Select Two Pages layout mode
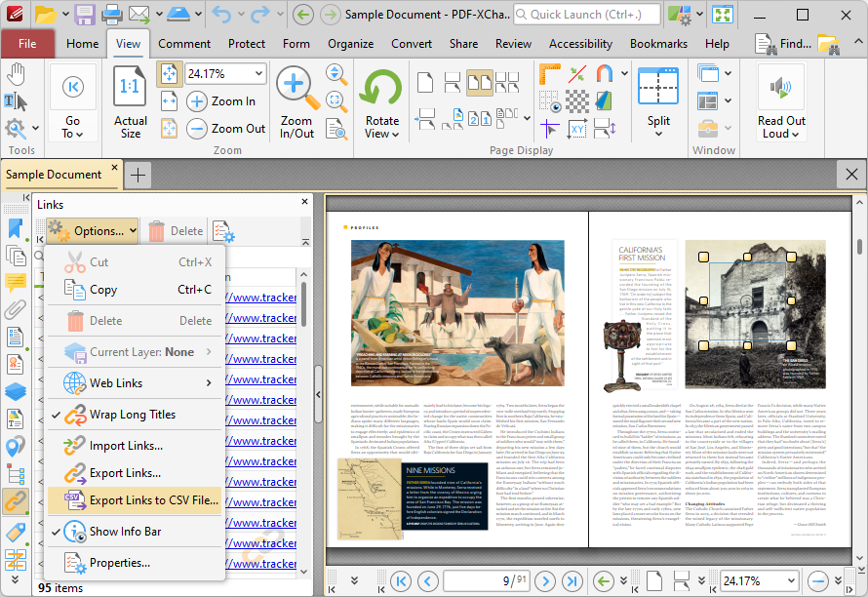 click(480, 83)
